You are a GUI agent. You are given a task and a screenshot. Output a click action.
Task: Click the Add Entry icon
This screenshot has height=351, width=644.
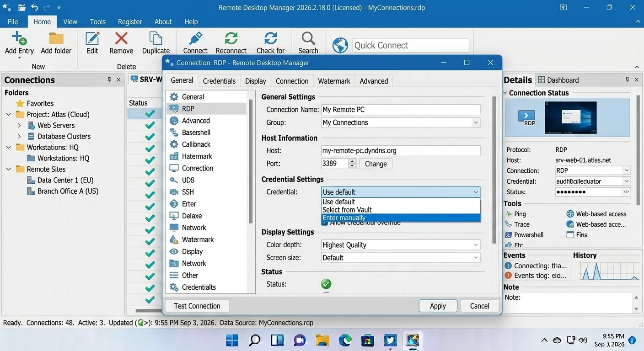[19, 38]
